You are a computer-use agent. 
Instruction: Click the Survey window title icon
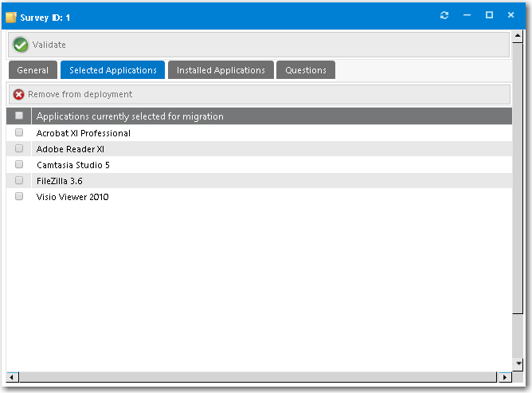pos(11,16)
